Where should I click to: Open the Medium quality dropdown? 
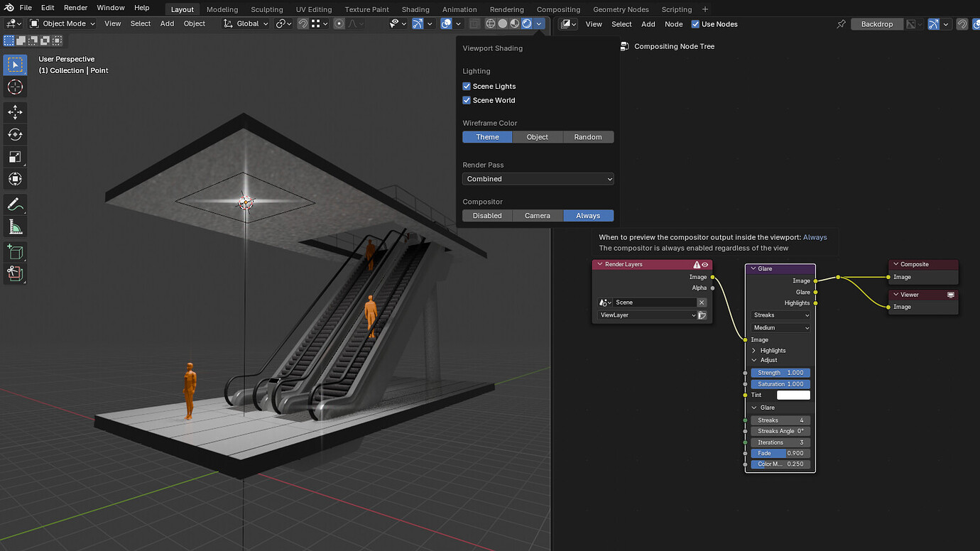point(780,328)
